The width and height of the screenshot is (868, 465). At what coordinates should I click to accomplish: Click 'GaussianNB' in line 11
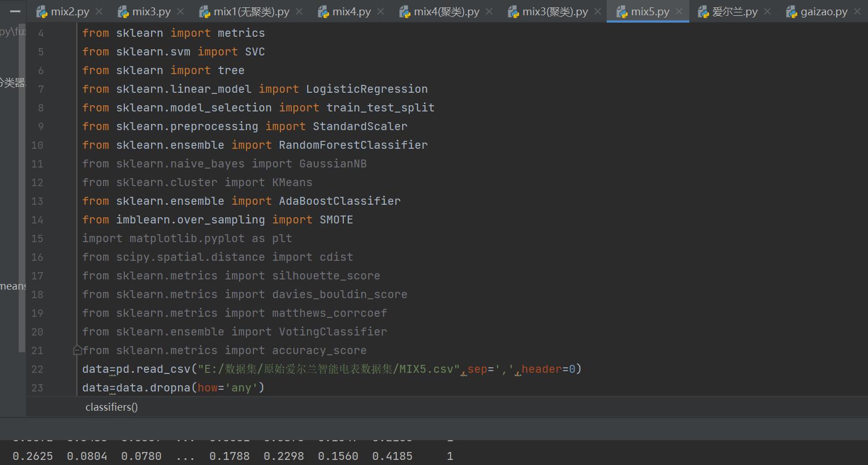click(333, 163)
